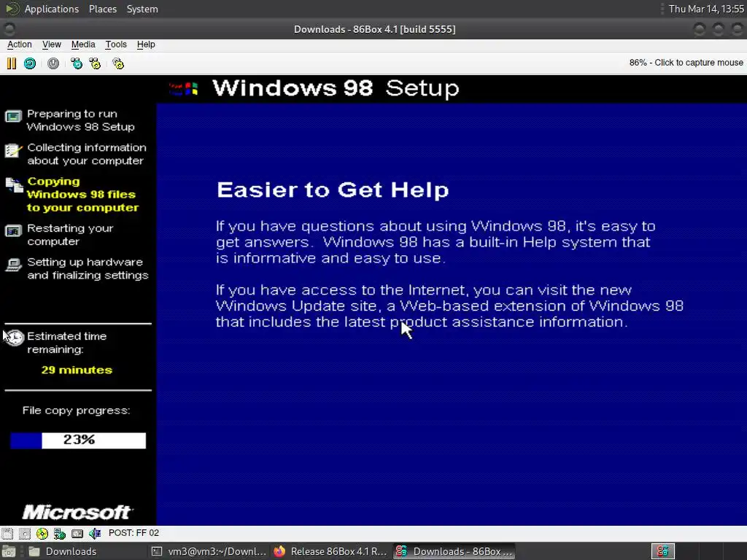Click the paragraph about the Windows Update site
Screen dimensions: 747x560
(449, 306)
